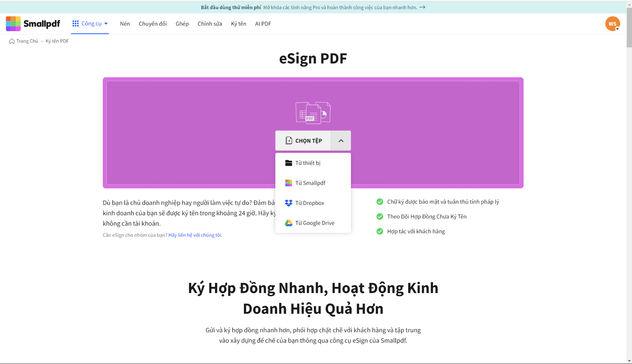
Task: Follow the Hãy liên hệ với chúng tôi link
Action: pos(195,235)
